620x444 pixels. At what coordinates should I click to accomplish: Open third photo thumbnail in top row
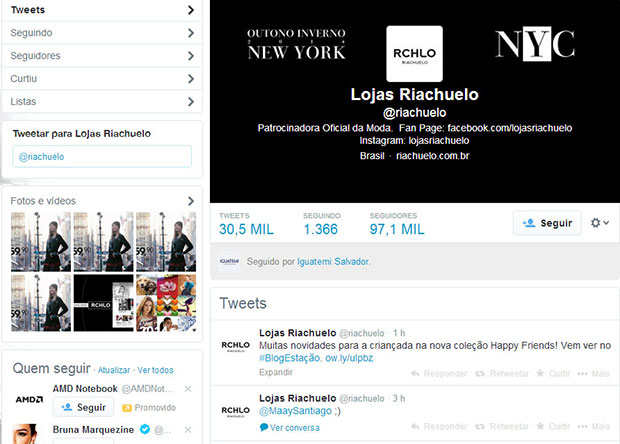[x=166, y=242]
